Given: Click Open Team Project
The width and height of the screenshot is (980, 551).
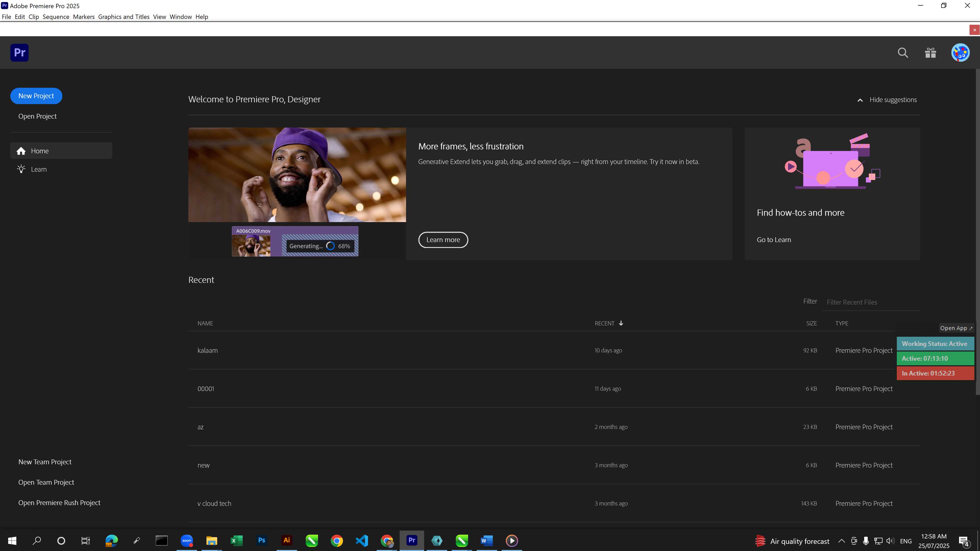Looking at the screenshot, I should coord(46,483).
